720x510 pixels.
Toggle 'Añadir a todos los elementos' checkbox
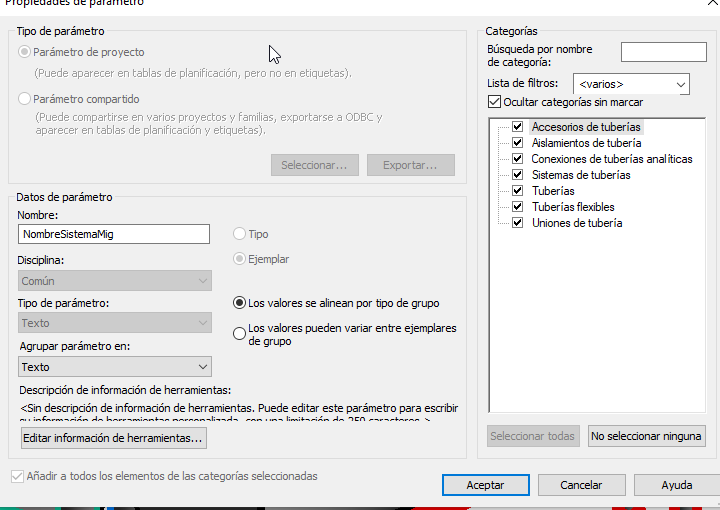[17, 476]
